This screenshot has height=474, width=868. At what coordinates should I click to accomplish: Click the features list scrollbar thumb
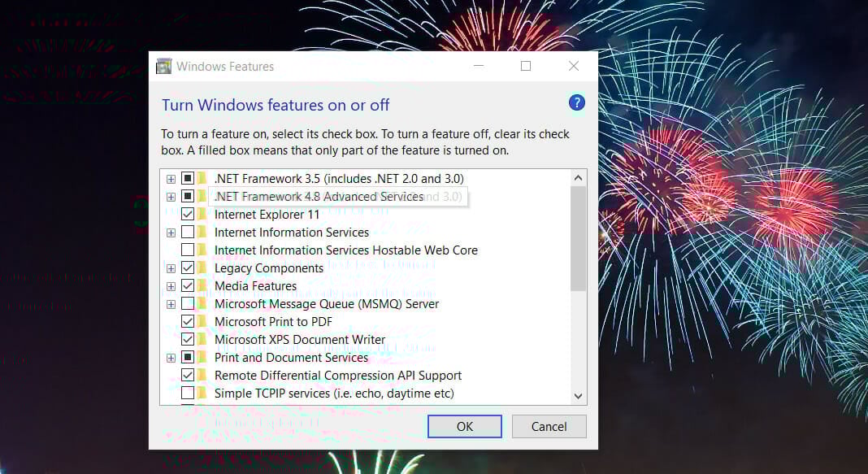[x=578, y=238]
